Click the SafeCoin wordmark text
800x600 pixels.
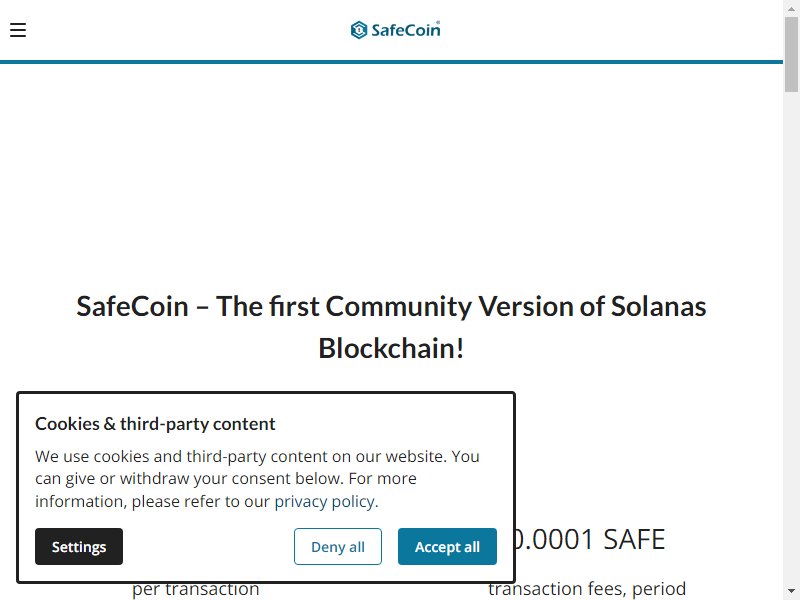tap(406, 30)
